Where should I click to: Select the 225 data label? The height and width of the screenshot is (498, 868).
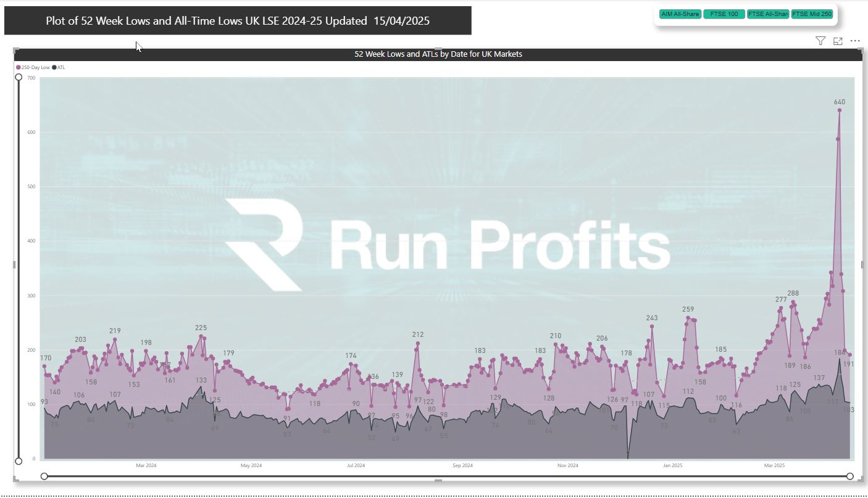201,328
